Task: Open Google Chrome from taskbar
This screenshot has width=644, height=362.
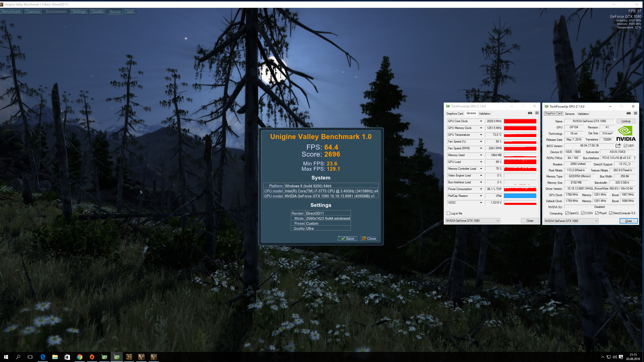Action: (80, 357)
